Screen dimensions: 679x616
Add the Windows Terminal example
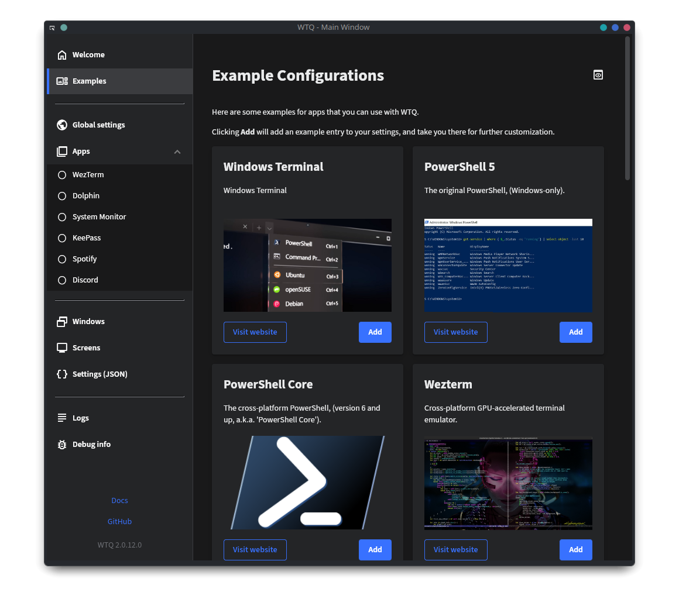pyautogui.click(x=375, y=332)
